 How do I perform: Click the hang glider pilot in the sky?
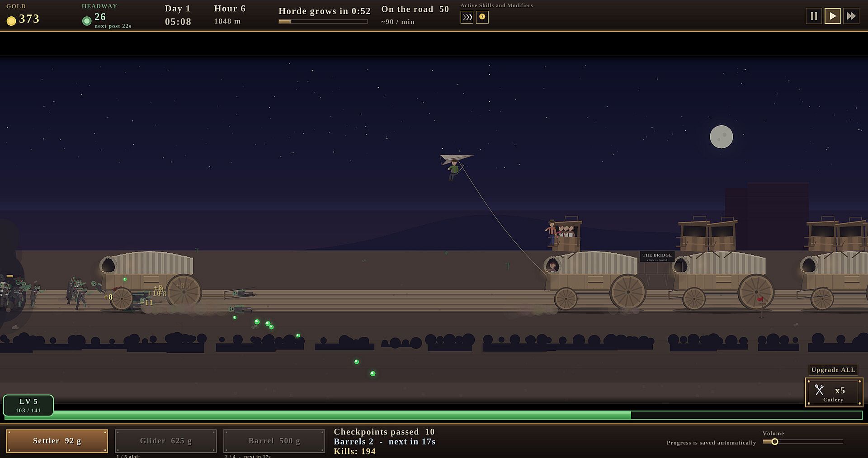point(454,170)
